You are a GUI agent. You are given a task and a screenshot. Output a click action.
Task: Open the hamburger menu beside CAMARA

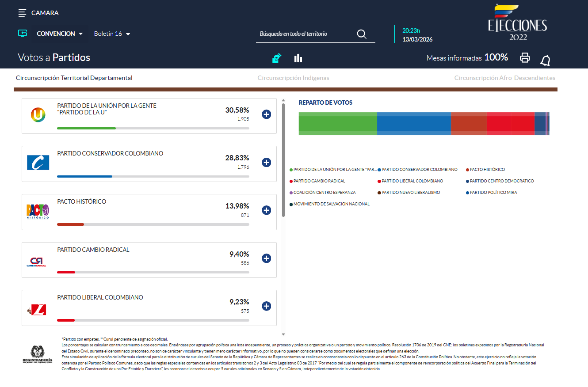pos(22,13)
